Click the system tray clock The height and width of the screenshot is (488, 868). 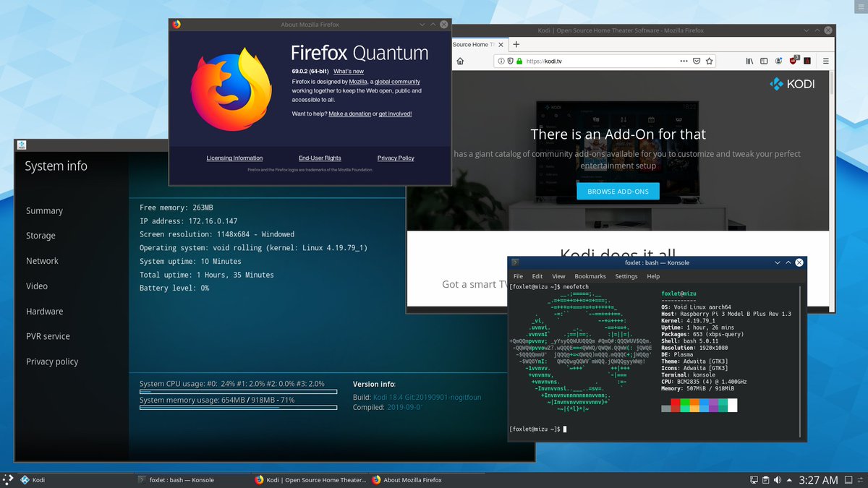pyautogui.click(x=819, y=479)
